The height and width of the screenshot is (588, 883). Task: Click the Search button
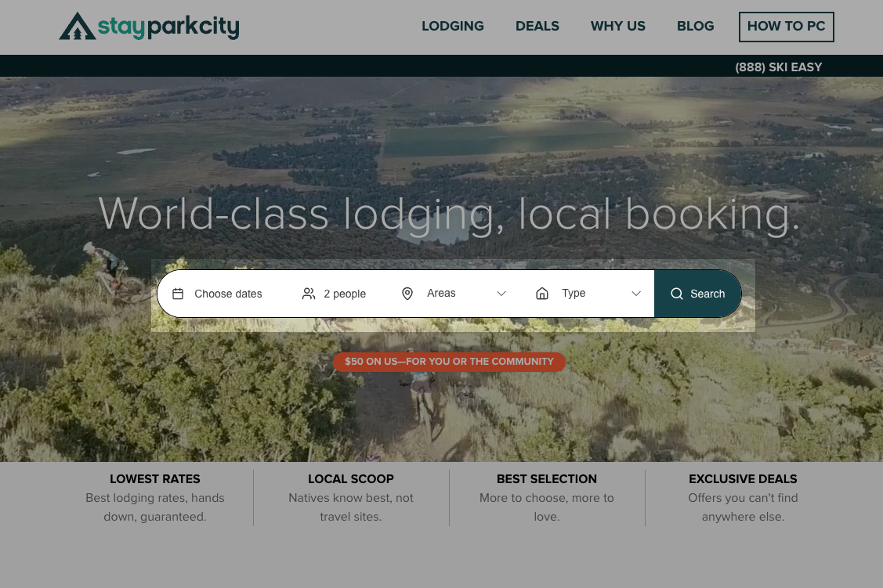click(698, 294)
